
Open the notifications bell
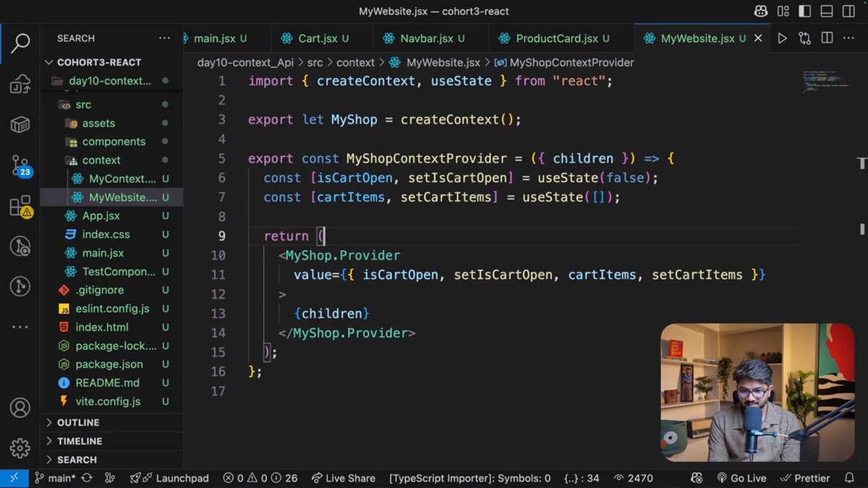pyautogui.click(x=849, y=478)
